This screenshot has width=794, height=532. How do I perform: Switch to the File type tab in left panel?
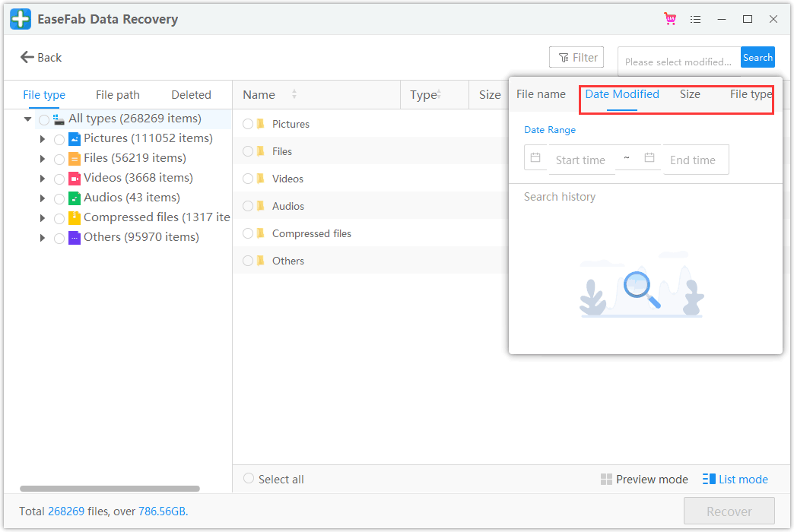pos(44,95)
